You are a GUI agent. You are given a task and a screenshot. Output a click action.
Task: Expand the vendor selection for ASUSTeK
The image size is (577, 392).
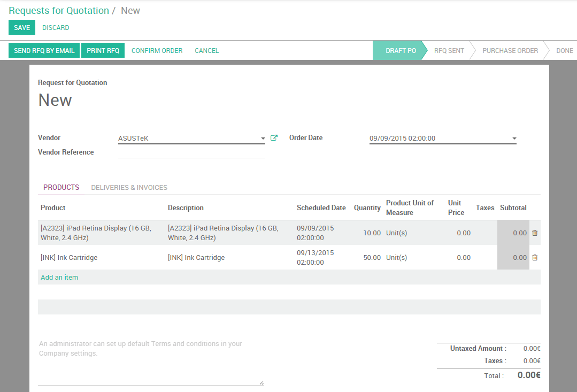pos(263,138)
